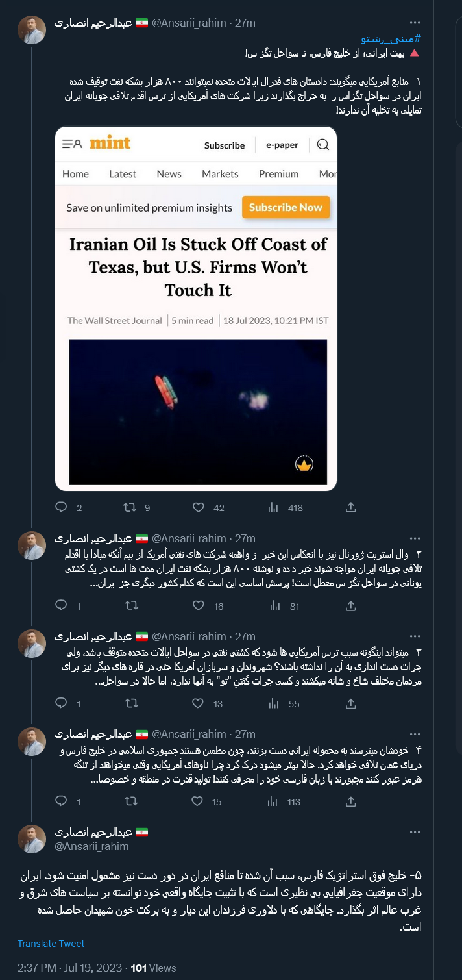The height and width of the screenshot is (980, 462).
Task: Like the second tweet with 16 likes
Action: (199, 606)
